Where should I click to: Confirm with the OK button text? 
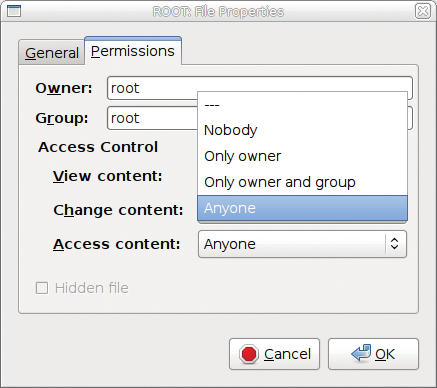tap(385, 354)
